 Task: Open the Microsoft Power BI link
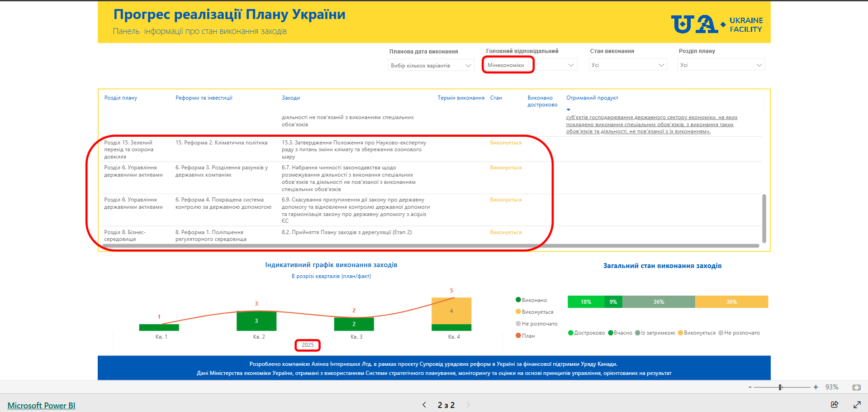click(41, 405)
